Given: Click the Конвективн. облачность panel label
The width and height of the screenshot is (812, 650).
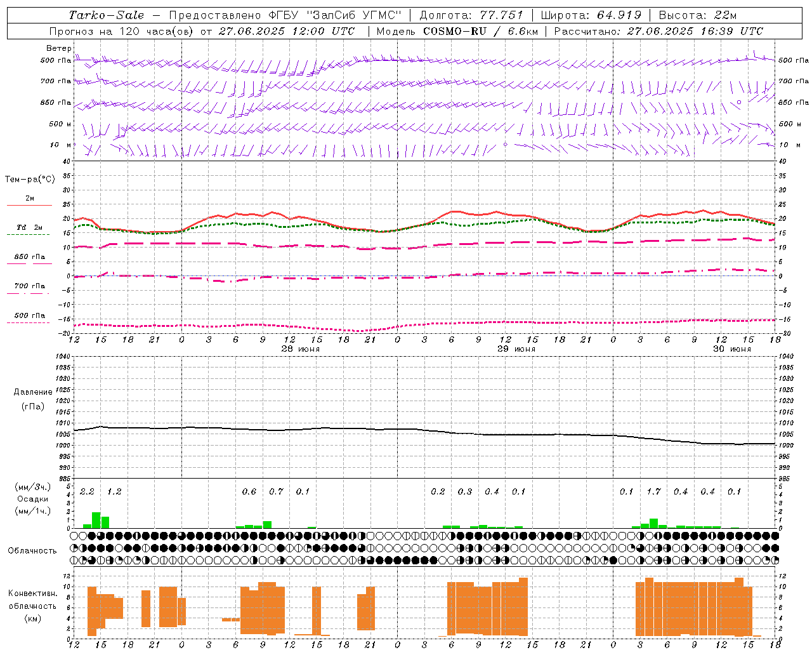Looking at the screenshot, I should pos(32,599).
